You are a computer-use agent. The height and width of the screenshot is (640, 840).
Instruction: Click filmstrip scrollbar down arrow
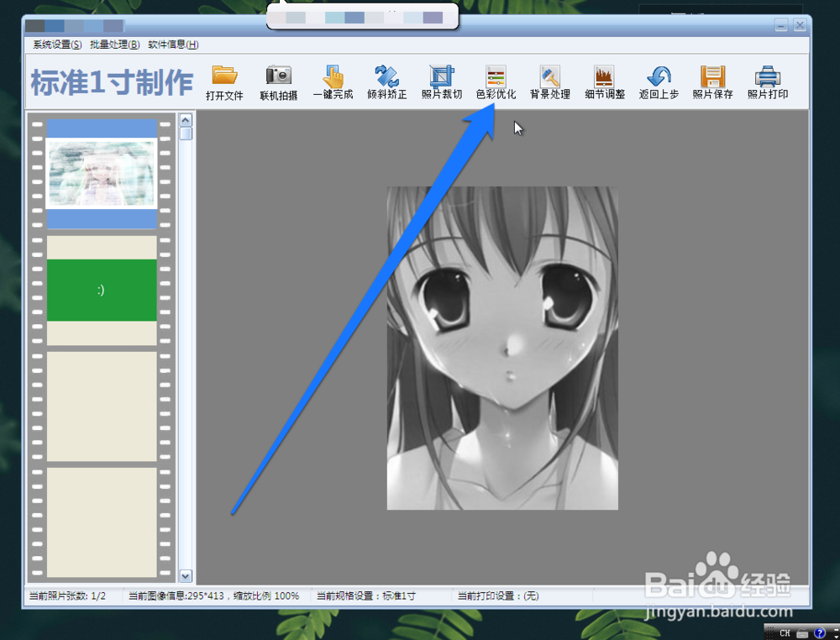coord(186,576)
